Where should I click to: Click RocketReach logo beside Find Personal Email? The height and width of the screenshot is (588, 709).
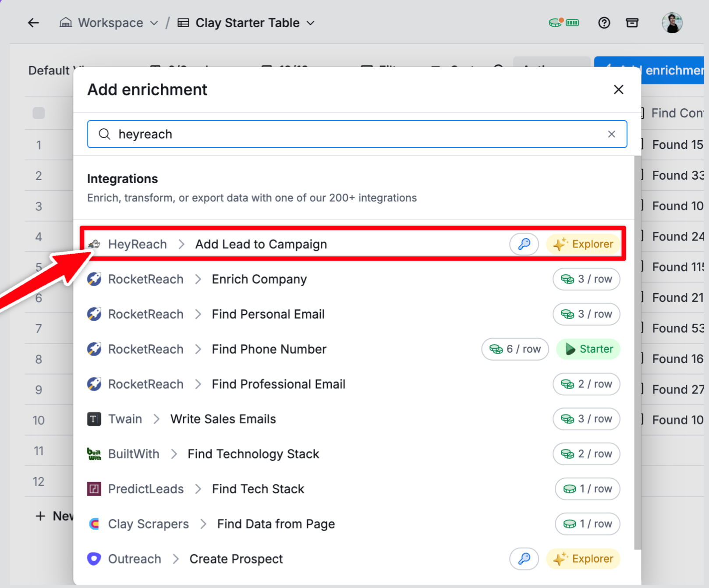(x=94, y=314)
